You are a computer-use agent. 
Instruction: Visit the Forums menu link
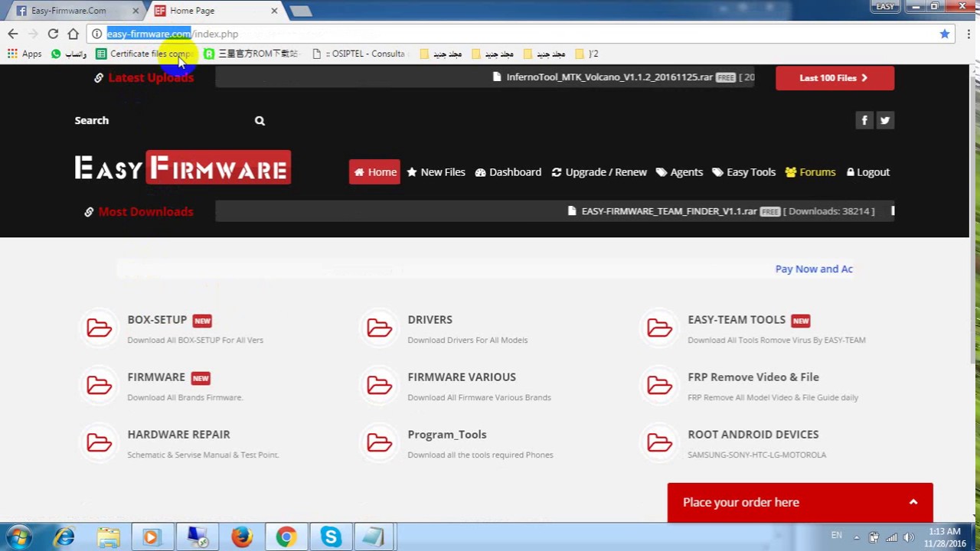pos(810,172)
